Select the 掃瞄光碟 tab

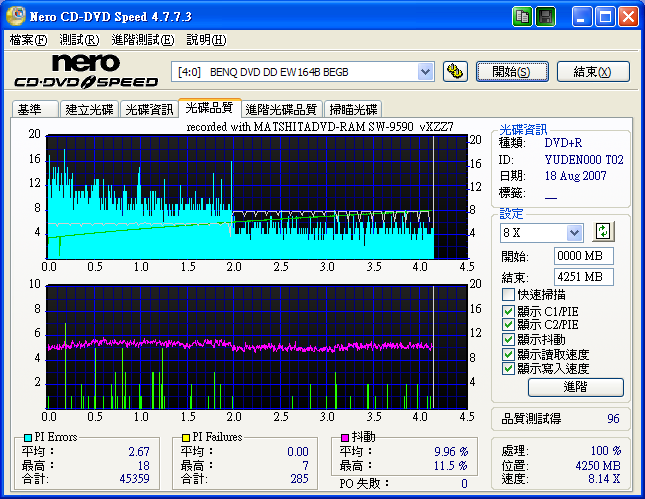(353, 109)
